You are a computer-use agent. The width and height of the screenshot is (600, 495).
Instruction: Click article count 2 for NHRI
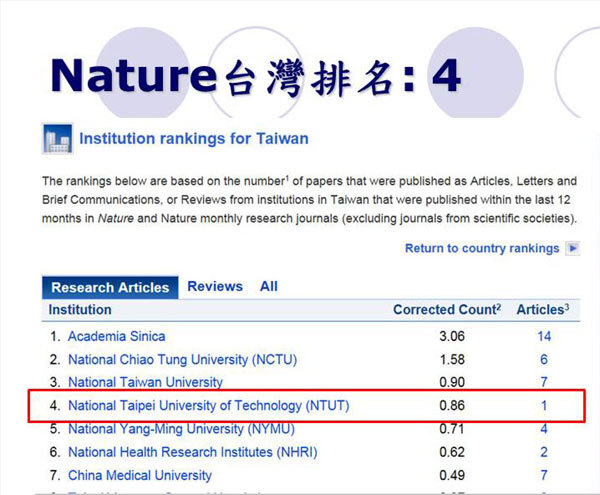point(544,452)
